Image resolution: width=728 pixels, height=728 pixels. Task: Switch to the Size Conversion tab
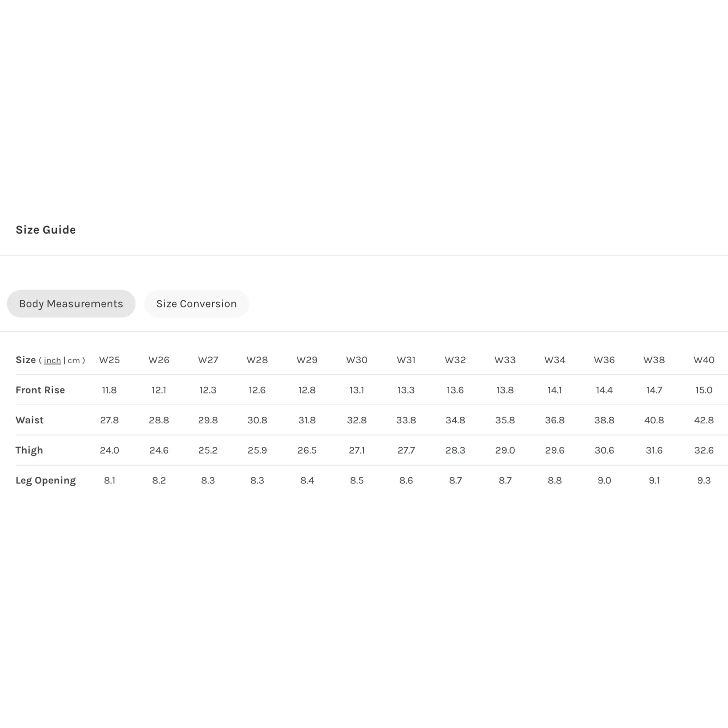click(x=196, y=304)
